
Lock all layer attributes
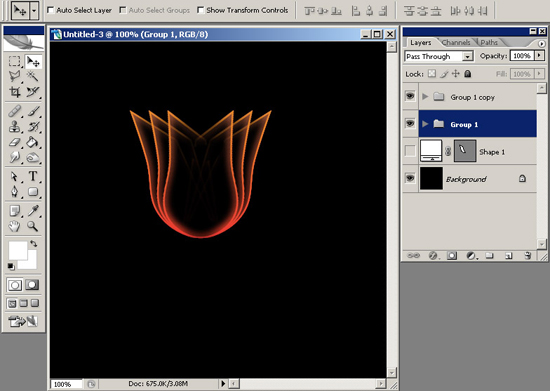pos(468,74)
